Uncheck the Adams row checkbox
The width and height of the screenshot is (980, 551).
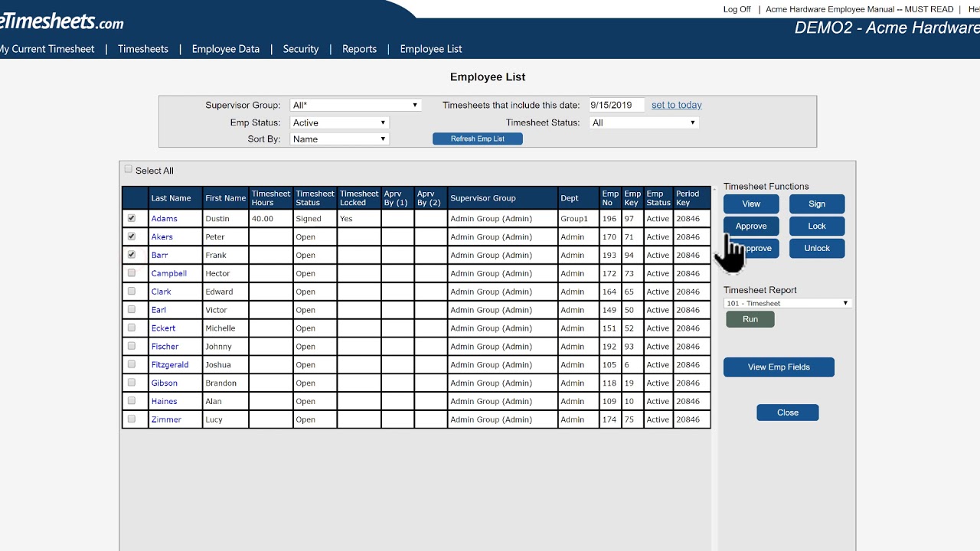[x=132, y=218]
